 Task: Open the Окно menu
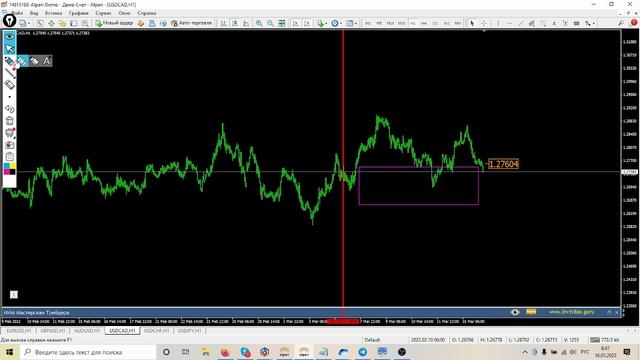coord(124,13)
